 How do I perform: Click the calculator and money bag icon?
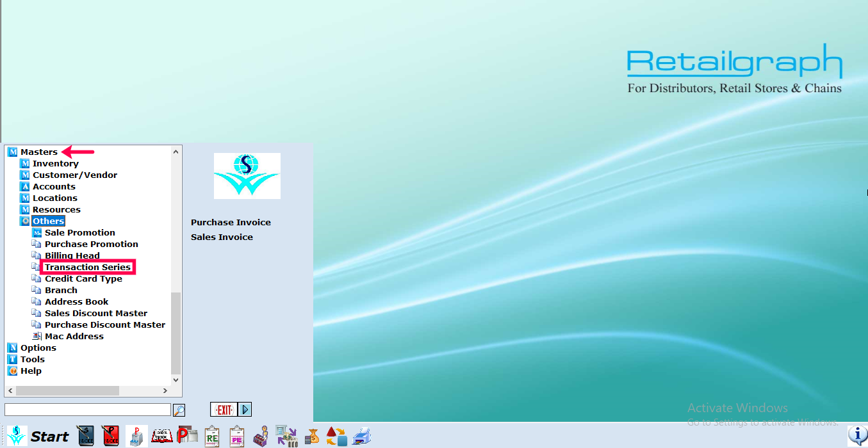(312, 436)
